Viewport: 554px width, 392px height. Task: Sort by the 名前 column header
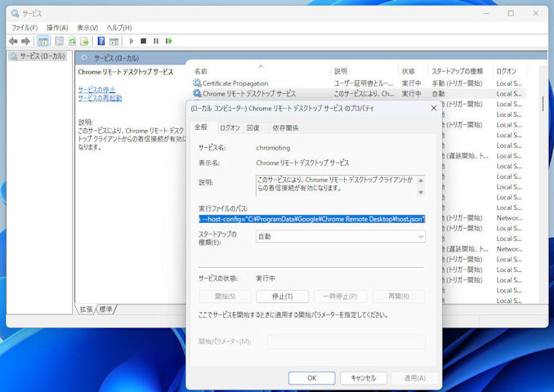pyautogui.click(x=261, y=71)
